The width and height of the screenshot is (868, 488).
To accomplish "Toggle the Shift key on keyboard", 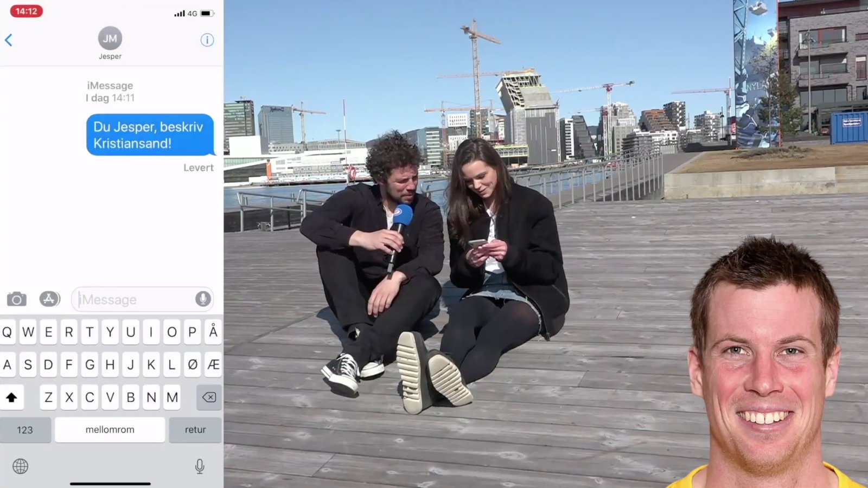I will pyautogui.click(x=11, y=397).
